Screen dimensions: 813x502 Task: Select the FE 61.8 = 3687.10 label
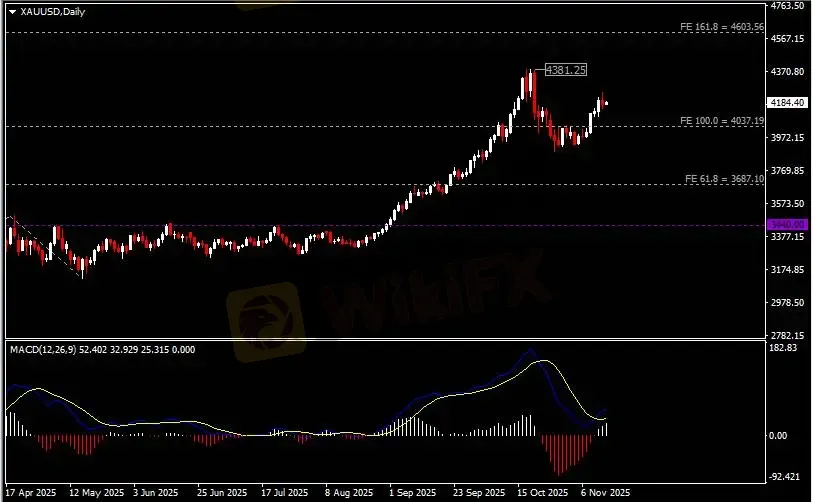724,179
